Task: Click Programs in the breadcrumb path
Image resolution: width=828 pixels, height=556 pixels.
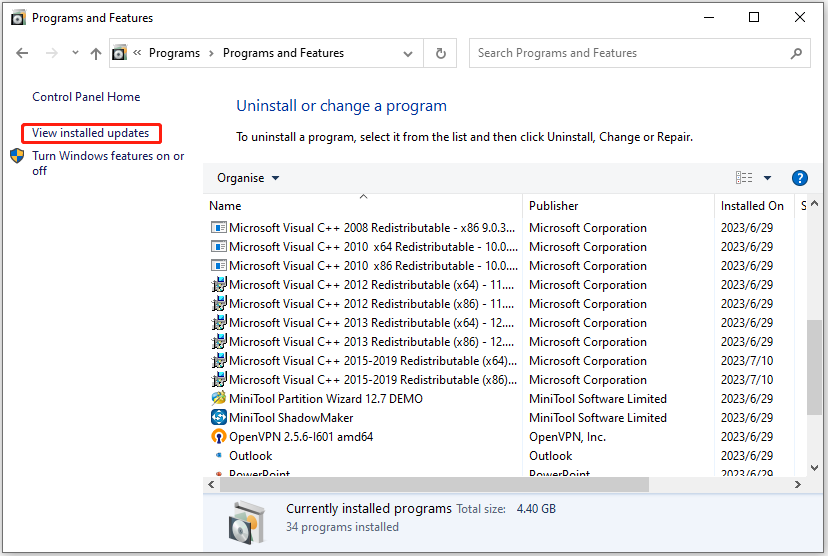Action: (x=174, y=54)
